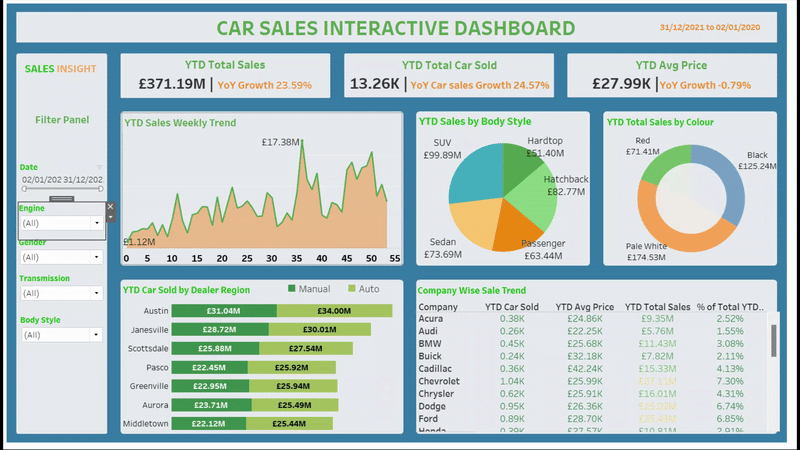Toggle the Auto legend item
Viewport: 800px width, 450px height.
361,289
